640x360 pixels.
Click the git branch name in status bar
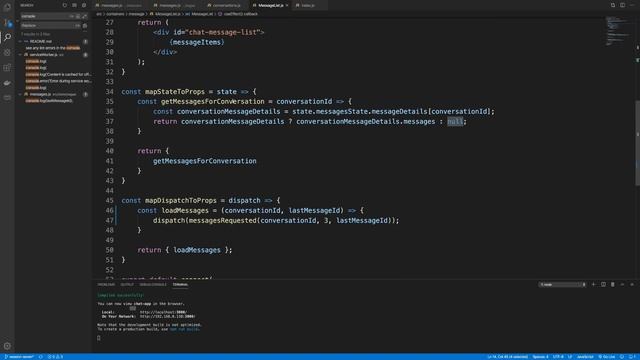[19, 357]
